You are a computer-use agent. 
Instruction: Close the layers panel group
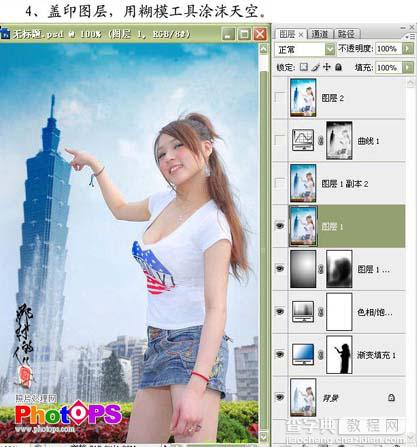point(413,28)
